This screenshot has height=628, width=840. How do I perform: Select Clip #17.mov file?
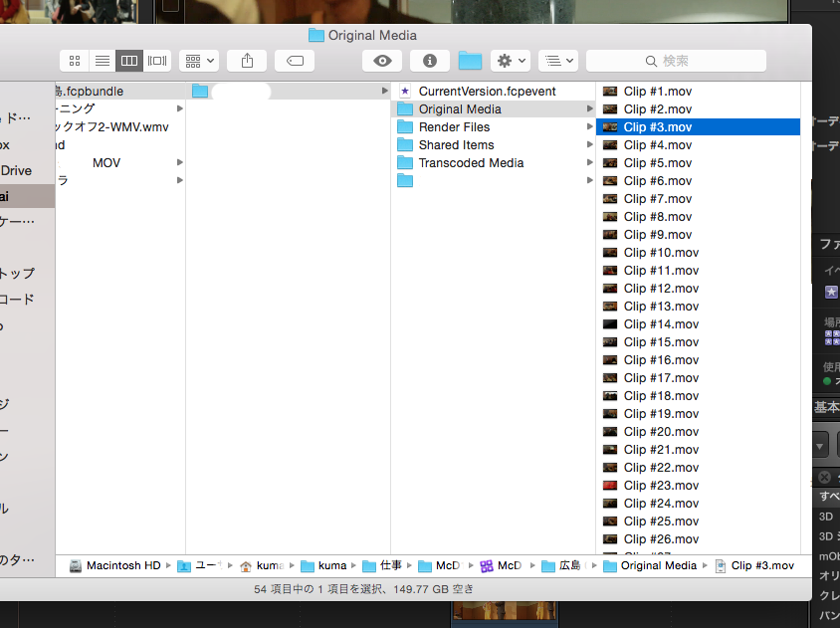tap(698, 378)
